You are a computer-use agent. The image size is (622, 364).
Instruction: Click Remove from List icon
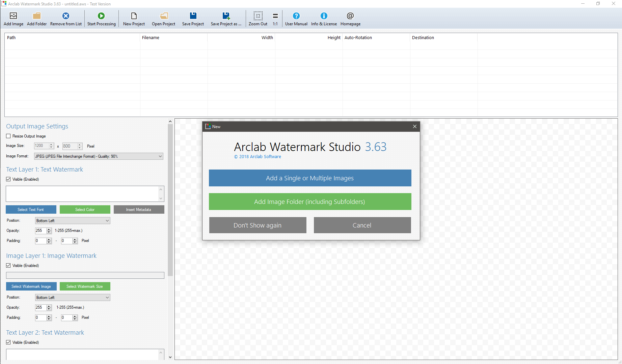tap(66, 16)
